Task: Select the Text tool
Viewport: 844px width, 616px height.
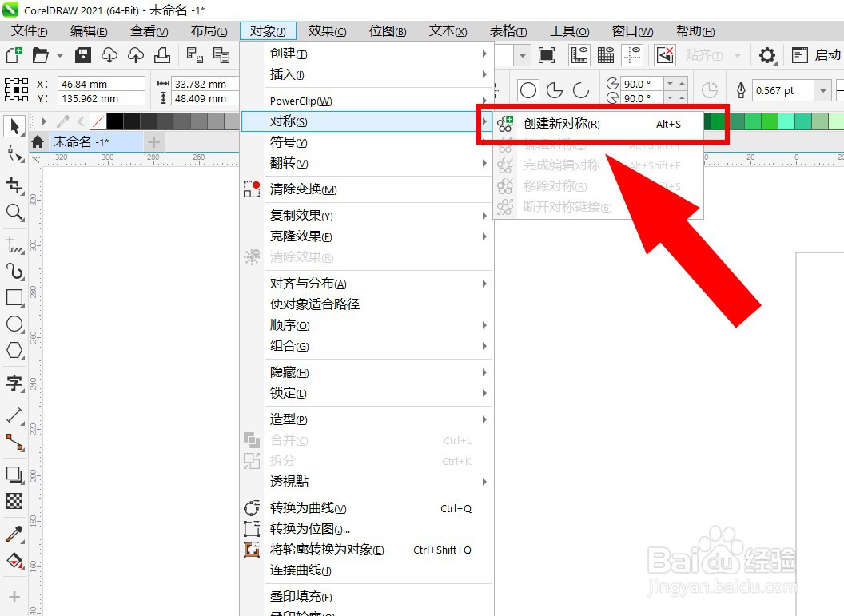Action: [x=14, y=383]
